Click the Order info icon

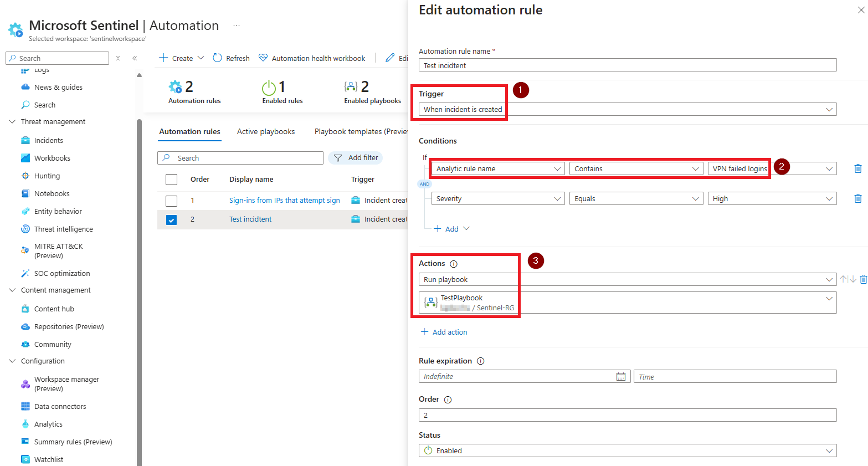[448, 400]
